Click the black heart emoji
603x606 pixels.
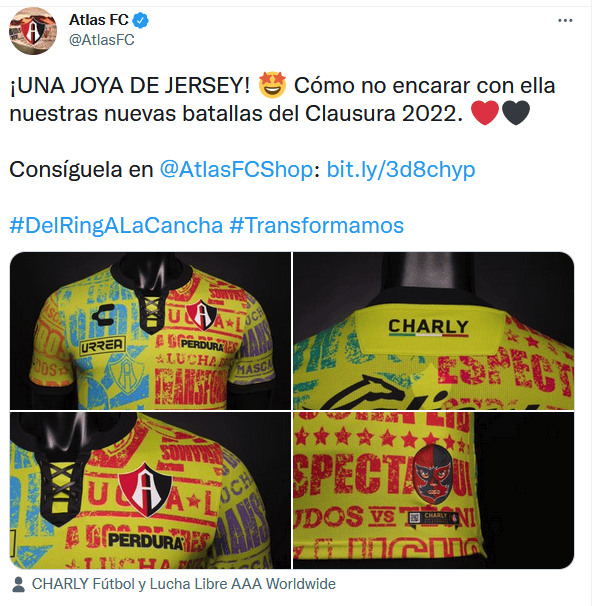(x=516, y=113)
